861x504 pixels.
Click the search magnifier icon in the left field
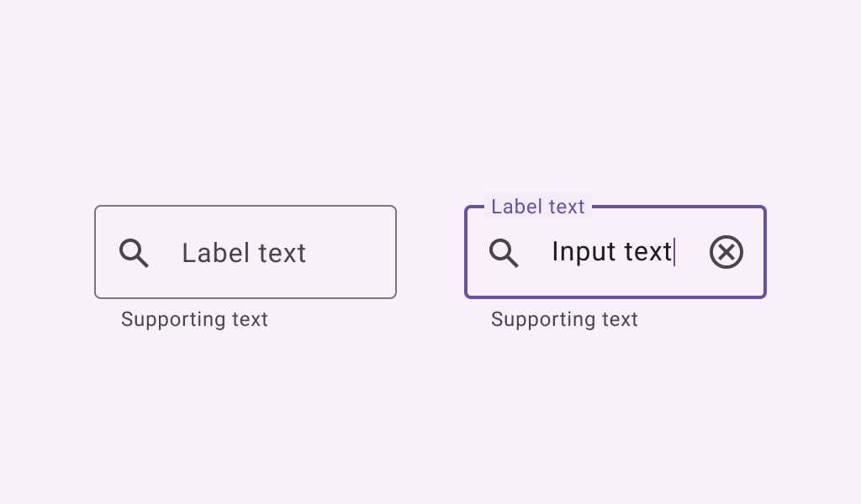pyautogui.click(x=134, y=252)
